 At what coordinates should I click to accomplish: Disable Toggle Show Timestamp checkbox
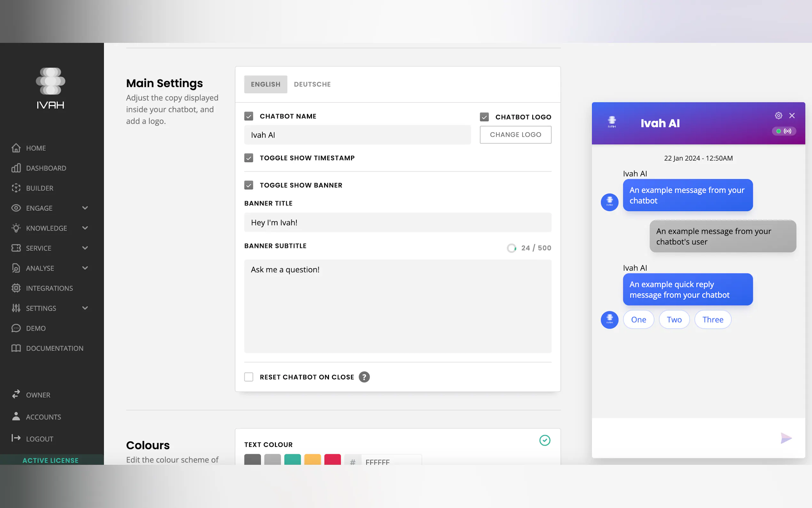point(249,158)
